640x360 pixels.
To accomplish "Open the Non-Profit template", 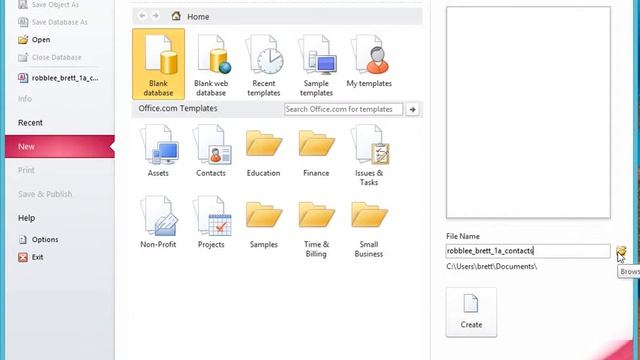I will tap(158, 222).
